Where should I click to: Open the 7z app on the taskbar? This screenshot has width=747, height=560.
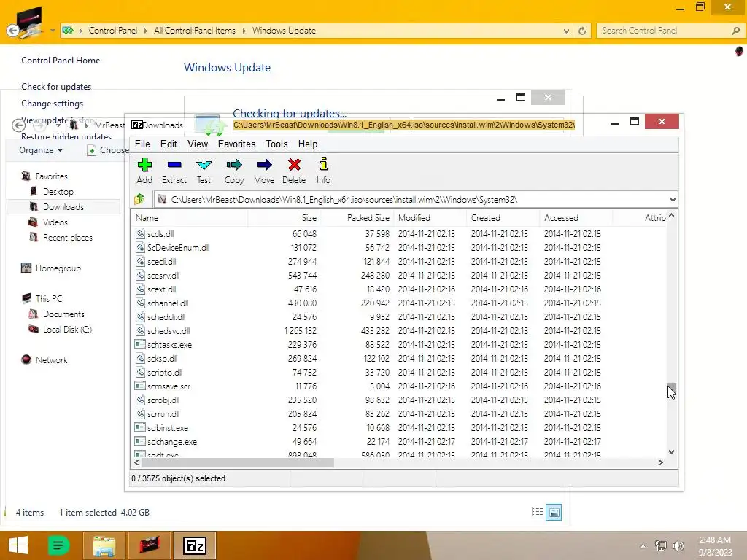194,545
